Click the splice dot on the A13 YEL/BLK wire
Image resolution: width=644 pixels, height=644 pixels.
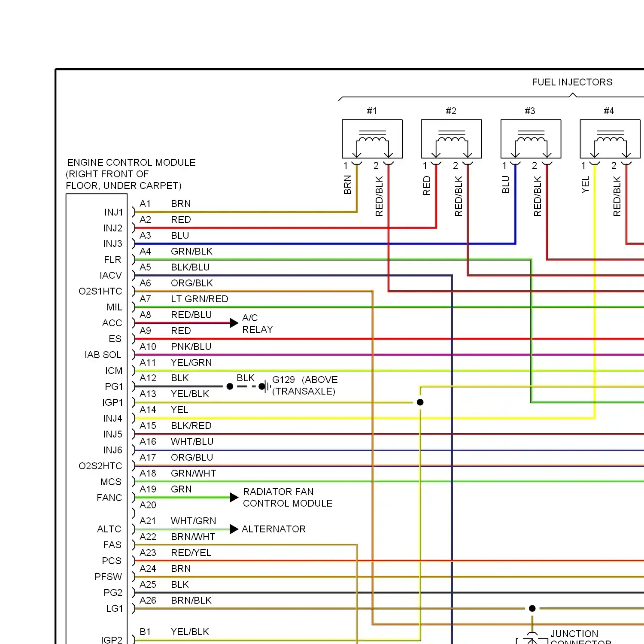(420, 402)
